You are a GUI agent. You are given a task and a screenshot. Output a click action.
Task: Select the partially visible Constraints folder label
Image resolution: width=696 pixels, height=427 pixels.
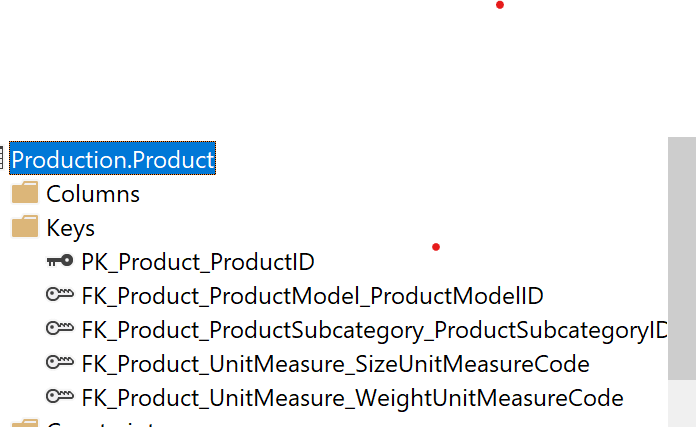coord(102,424)
